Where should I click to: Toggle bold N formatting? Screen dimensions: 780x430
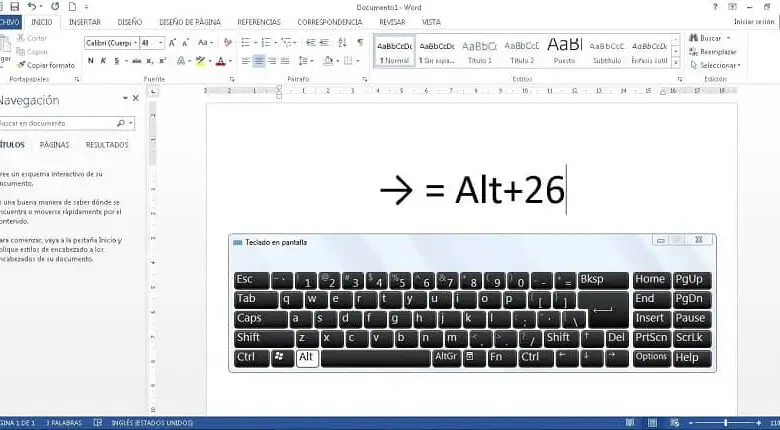click(x=91, y=61)
